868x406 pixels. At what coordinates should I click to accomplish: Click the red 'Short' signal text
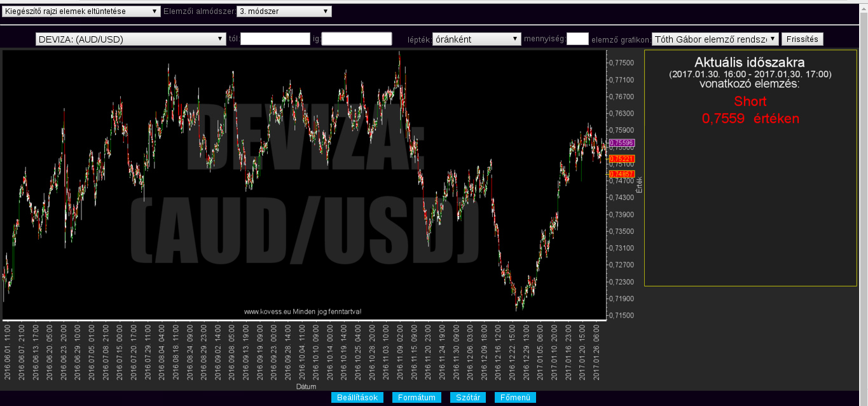coord(750,101)
